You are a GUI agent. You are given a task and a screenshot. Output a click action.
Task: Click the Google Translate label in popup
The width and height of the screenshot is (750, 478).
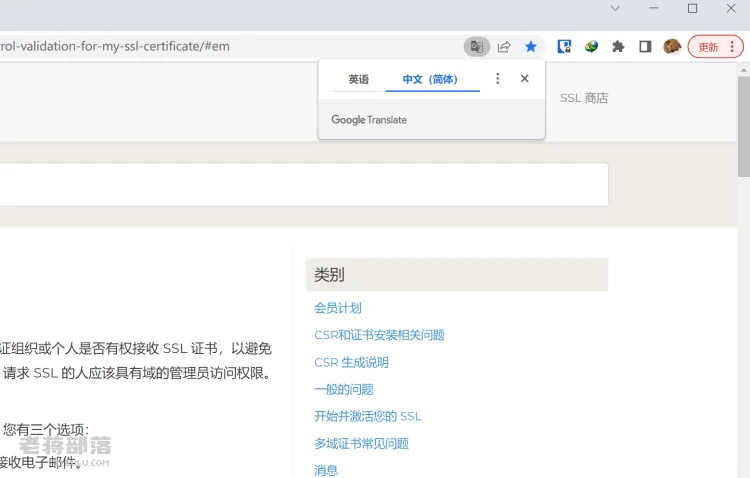tap(369, 120)
